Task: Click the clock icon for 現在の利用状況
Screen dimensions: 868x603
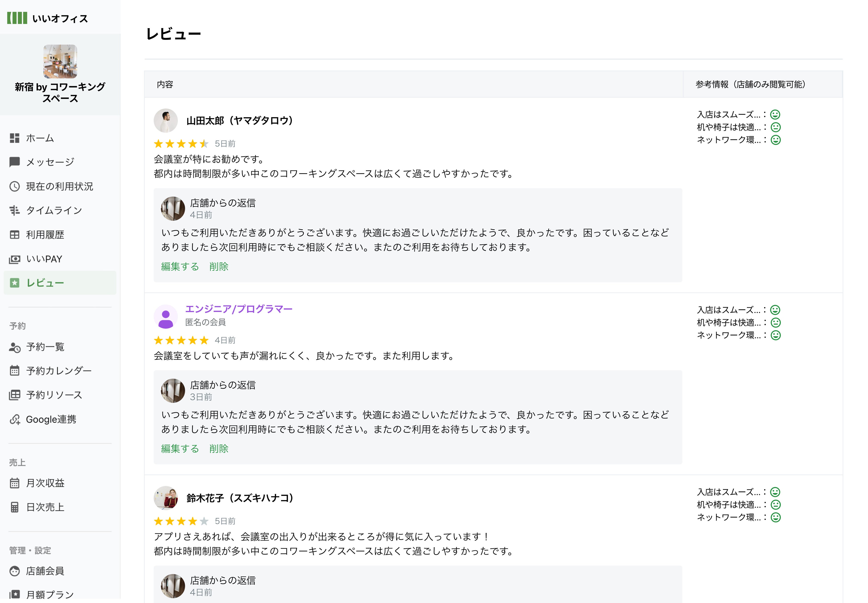Action: pos(14,186)
